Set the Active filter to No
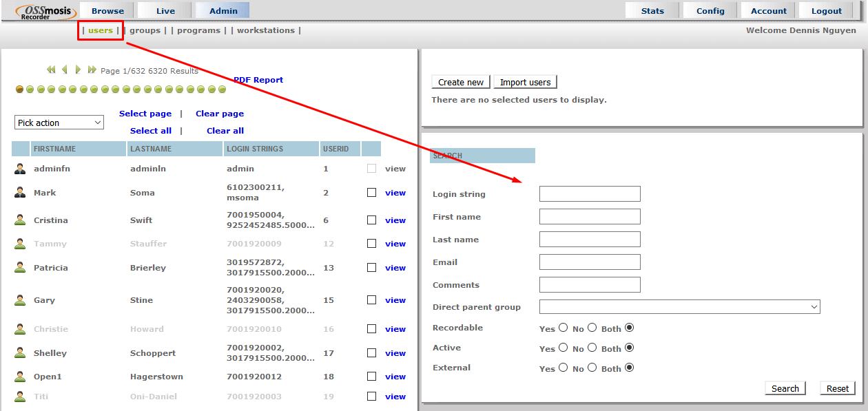Screen dimensions: 868x411 pos(592,348)
